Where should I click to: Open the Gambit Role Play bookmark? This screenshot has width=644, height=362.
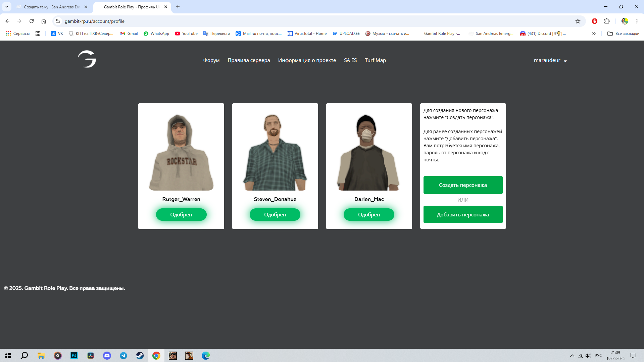pyautogui.click(x=439, y=34)
